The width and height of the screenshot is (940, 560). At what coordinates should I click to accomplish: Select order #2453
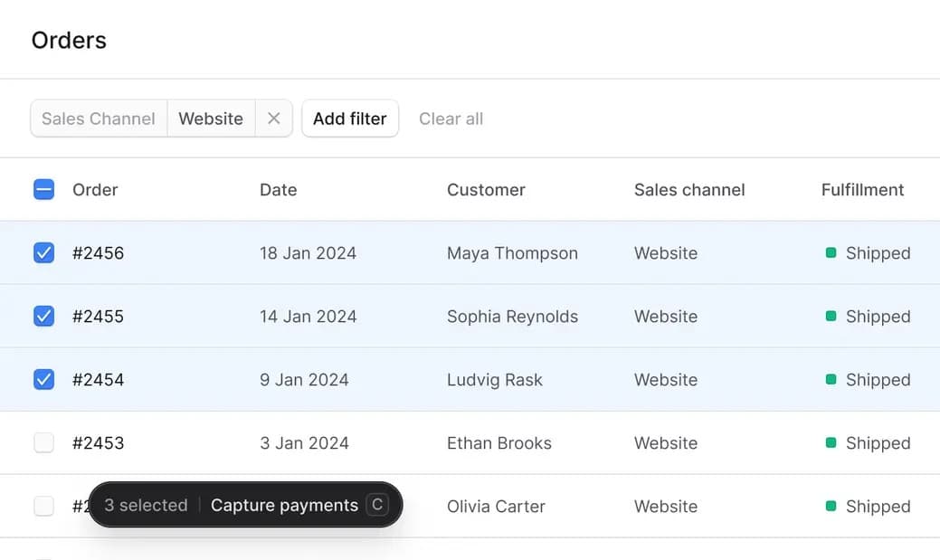point(43,443)
